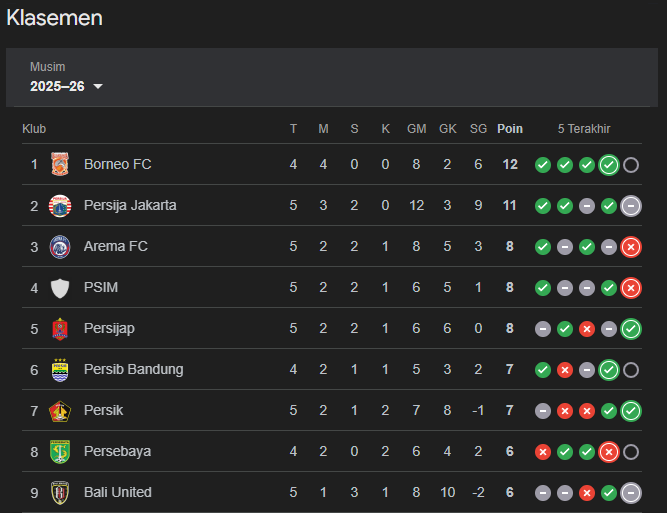Click Borneo FC's latest win result circle

[609, 165]
